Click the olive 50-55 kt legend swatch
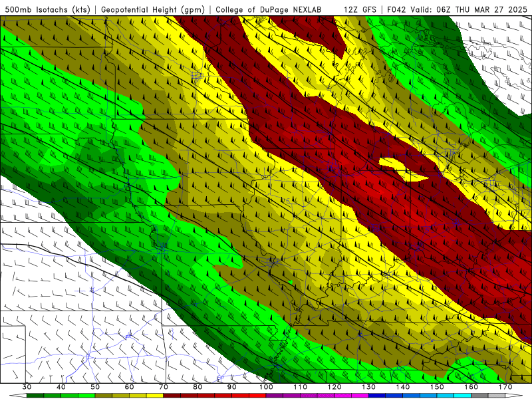Screen dimensions: 532x399 pyautogui.click(x=104, y=396)
